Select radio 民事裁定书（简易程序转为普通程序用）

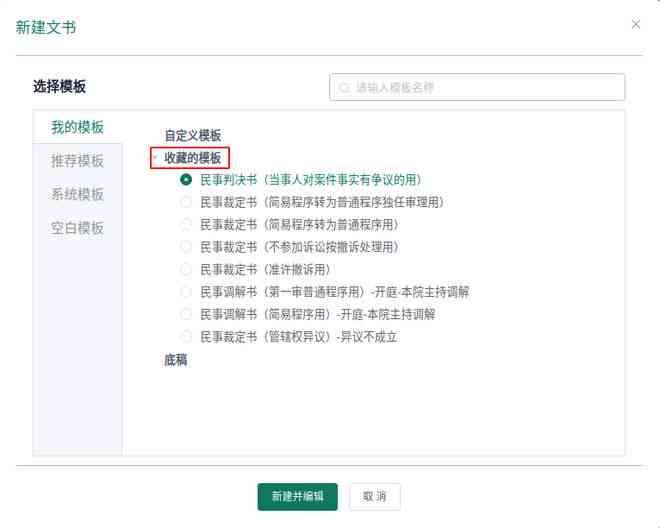(186, 224)
